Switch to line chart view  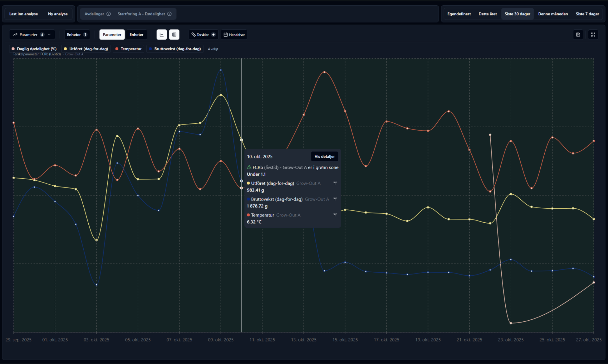point(161,35)
